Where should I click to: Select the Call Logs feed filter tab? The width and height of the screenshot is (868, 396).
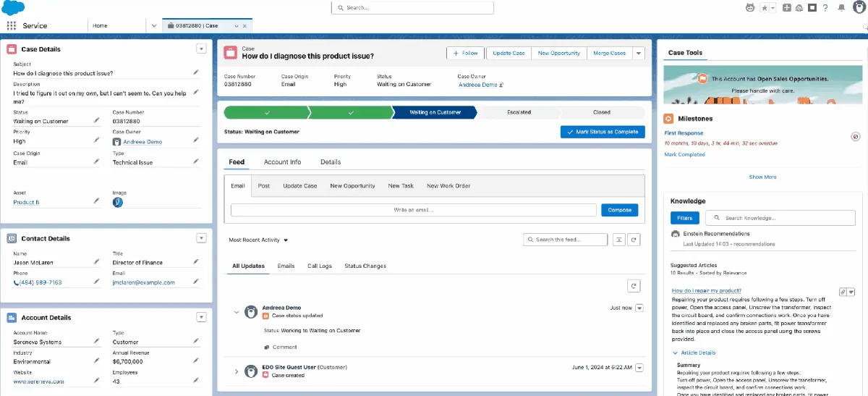[x=320, y=266]
